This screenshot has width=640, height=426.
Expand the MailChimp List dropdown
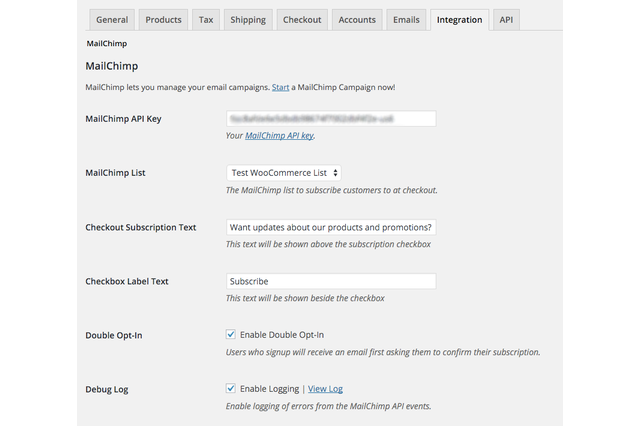pos(284,173)
